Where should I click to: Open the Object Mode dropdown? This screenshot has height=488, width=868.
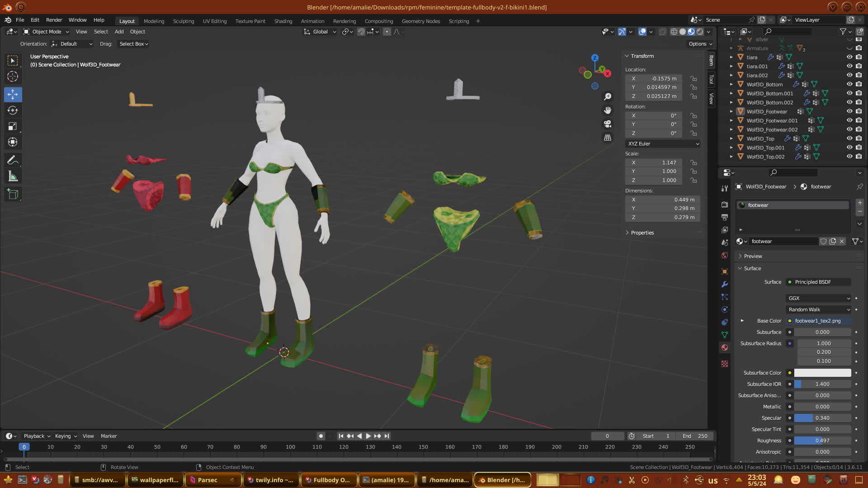click(46, 32)
